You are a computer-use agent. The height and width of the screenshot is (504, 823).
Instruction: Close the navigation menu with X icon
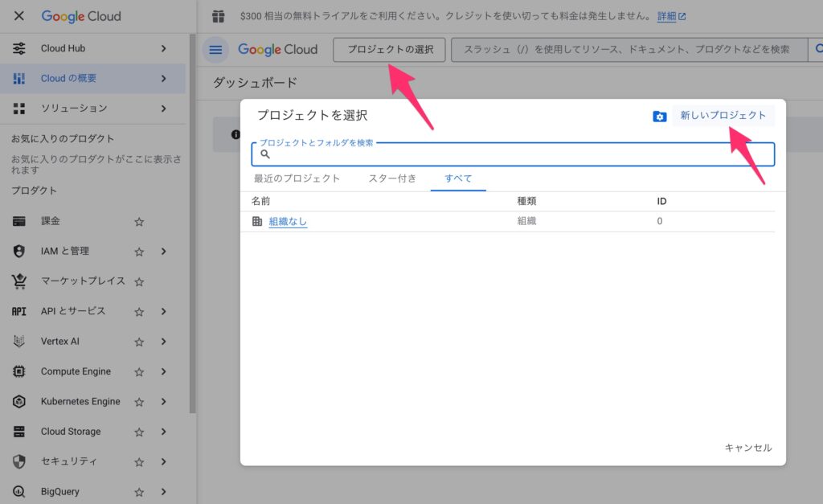[19, 16]
